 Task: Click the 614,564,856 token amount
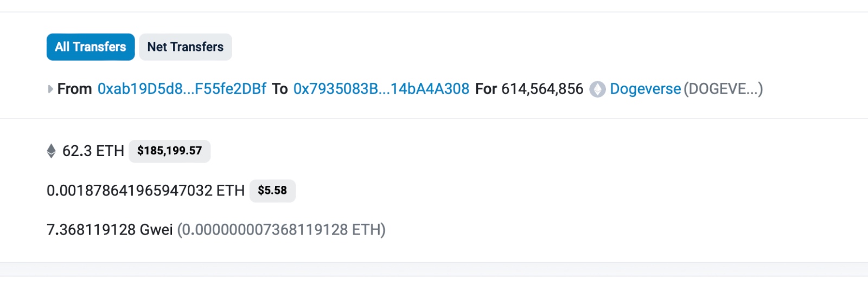coord(542,89)
